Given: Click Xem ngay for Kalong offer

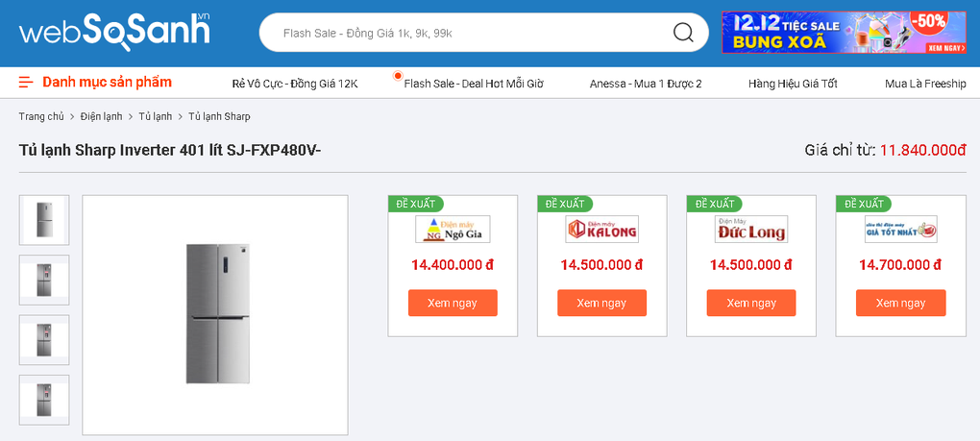Looking at the screenshot, I should click(x=601, y=303).
